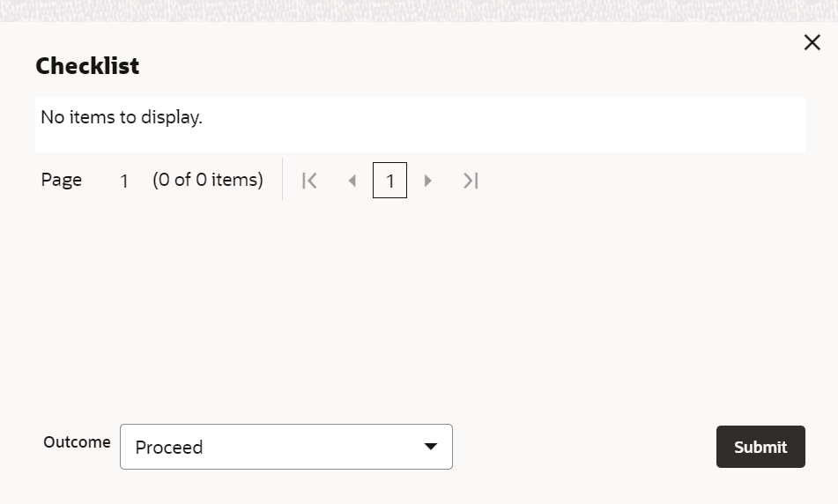Click the '(0 of 0 items)' count text
Viewport: 838px width, 504px height.
pos(208,180)
